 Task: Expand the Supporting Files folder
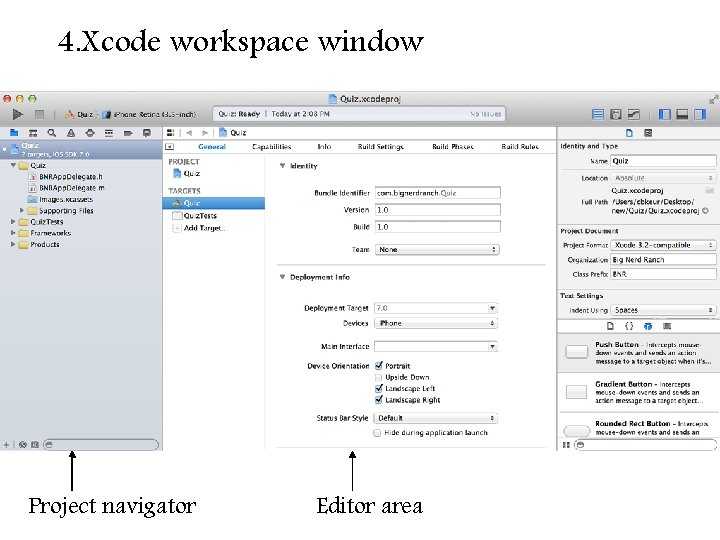click(x=22, y=210)
